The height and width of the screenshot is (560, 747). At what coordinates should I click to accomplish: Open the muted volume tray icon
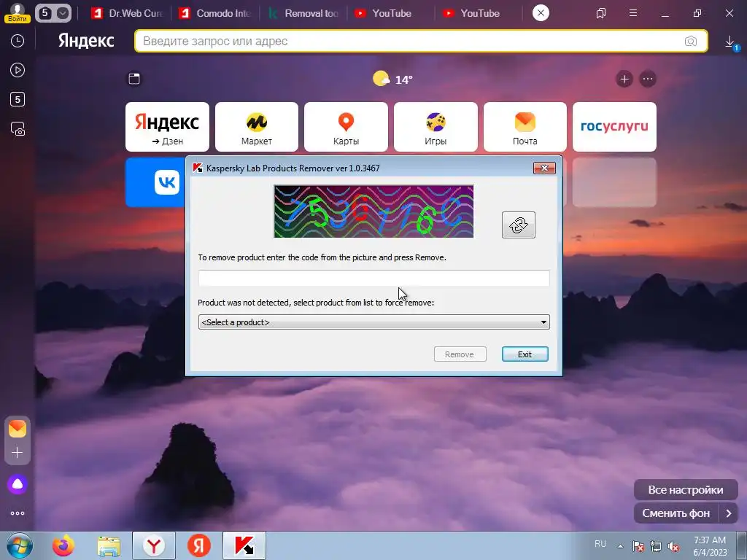pyautogui.click(x=673, y=546)
